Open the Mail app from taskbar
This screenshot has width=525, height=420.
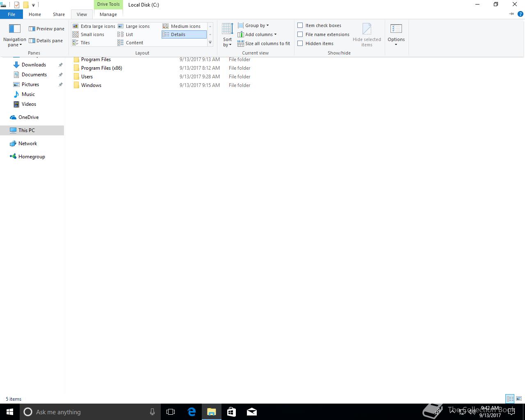252,412
